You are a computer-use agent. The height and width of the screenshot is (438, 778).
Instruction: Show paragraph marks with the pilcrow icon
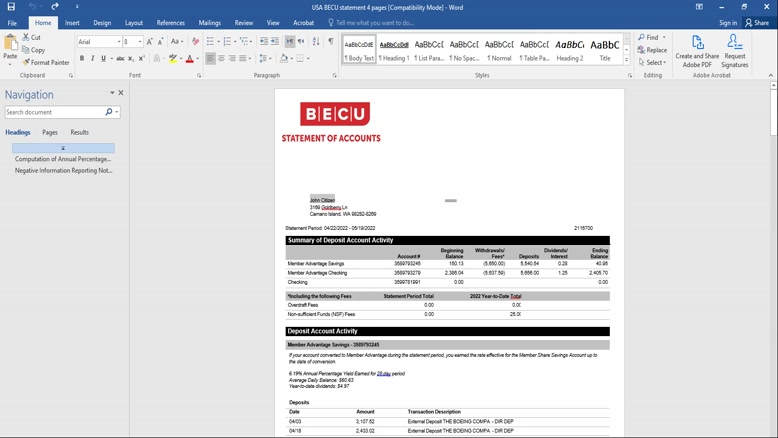click(330, 42)
